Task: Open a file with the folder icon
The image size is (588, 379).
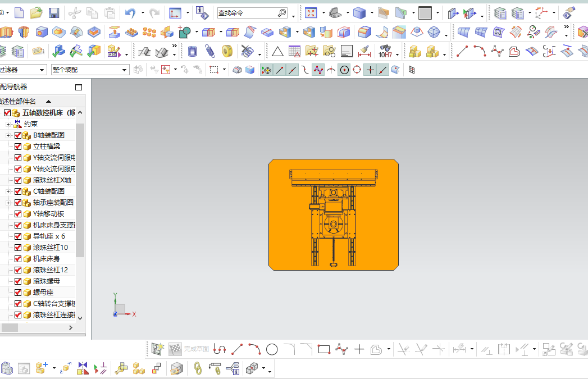Action: tap(37, 13)
